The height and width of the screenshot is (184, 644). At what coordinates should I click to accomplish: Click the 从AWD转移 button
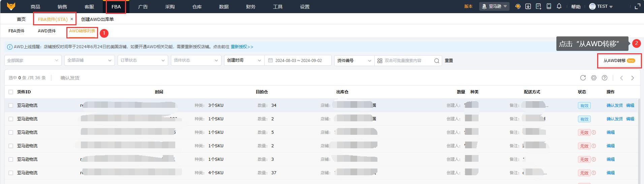pos(619,61)
